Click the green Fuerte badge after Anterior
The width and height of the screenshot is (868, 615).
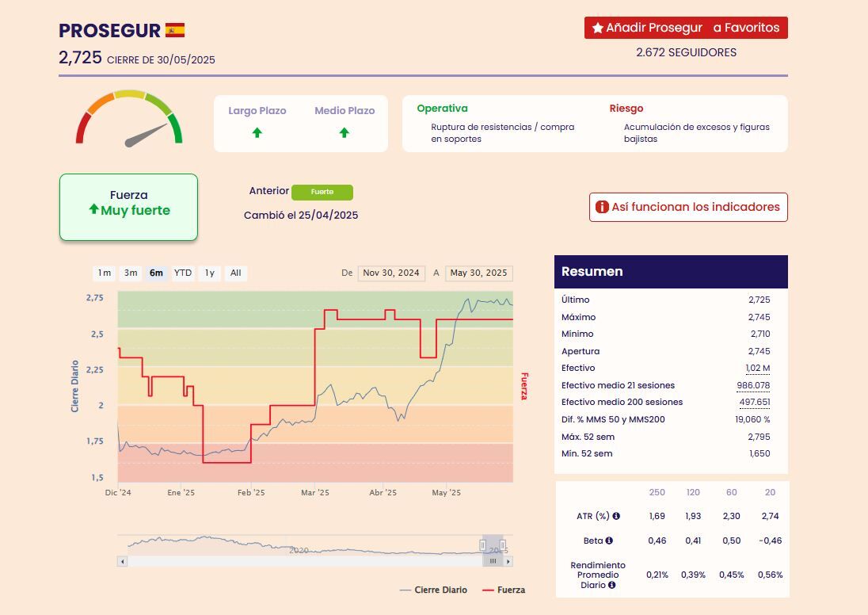pos(322,193)
